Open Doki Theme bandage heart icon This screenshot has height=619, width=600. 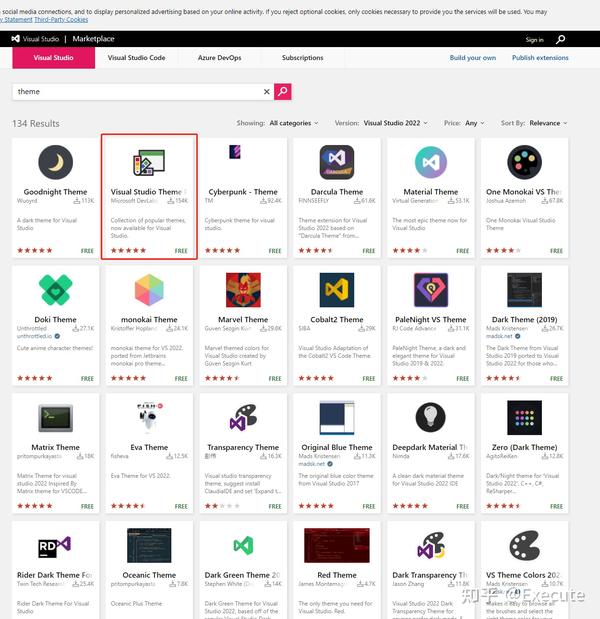click(56, 290)
